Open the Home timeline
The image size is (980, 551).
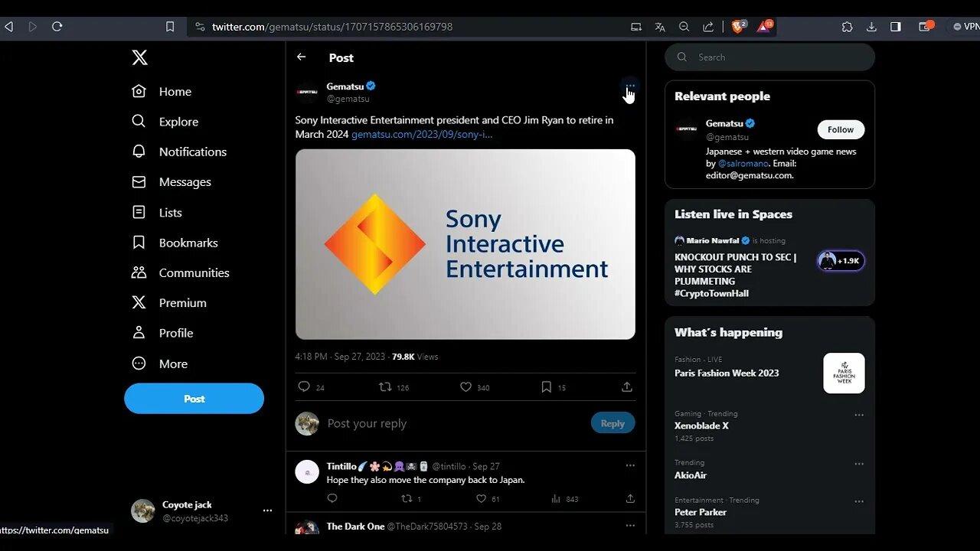[162, 91]
